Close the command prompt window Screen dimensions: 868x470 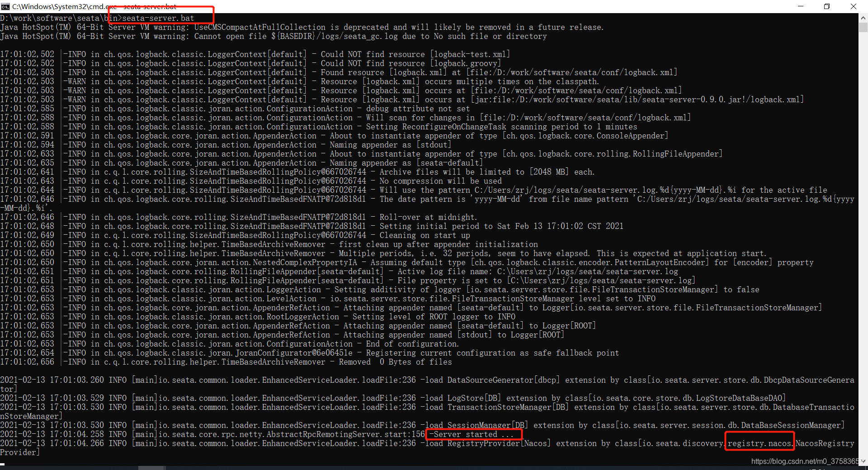[853, 6]
